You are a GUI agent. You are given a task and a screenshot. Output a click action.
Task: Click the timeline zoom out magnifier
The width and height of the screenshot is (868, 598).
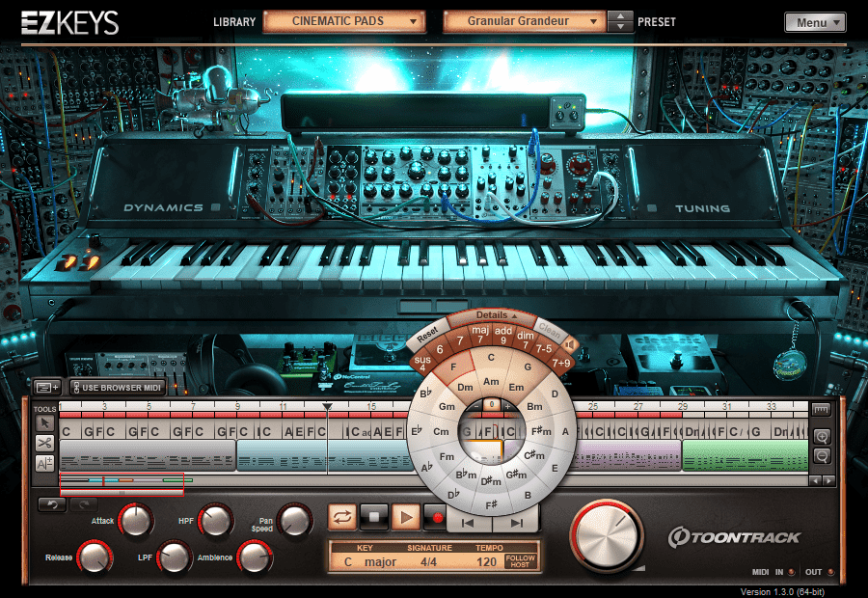[822, 457]
